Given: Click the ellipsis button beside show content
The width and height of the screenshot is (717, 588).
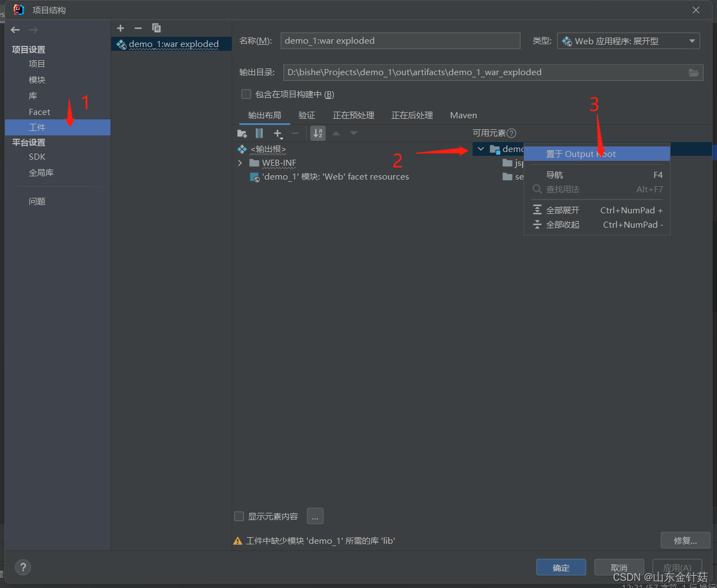Looking at the screenshot, I should pyautogui.click(x=315, y=516).
